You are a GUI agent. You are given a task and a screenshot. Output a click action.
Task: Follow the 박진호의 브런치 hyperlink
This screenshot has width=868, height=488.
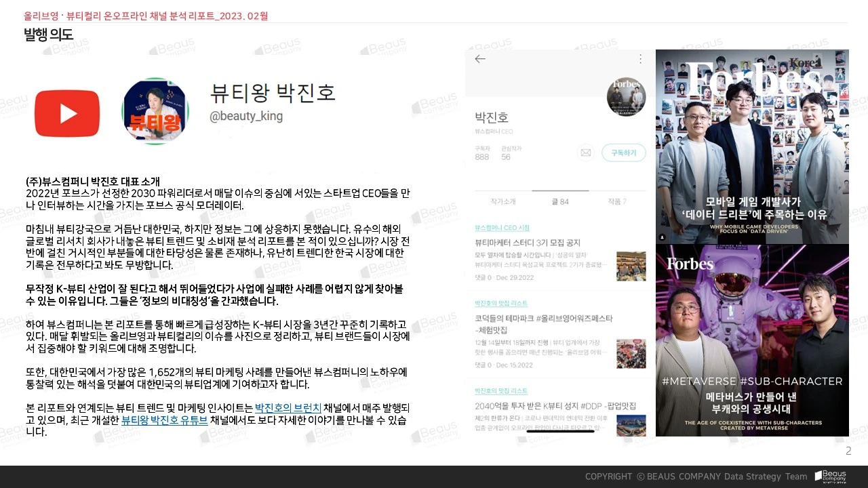[288, 408]
